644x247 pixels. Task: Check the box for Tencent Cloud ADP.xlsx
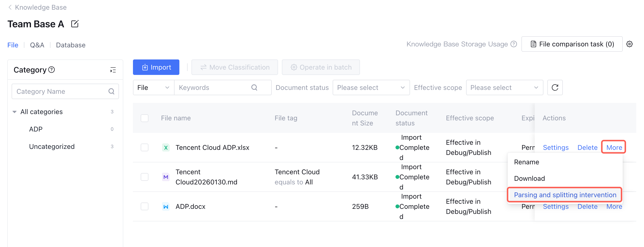145,147
